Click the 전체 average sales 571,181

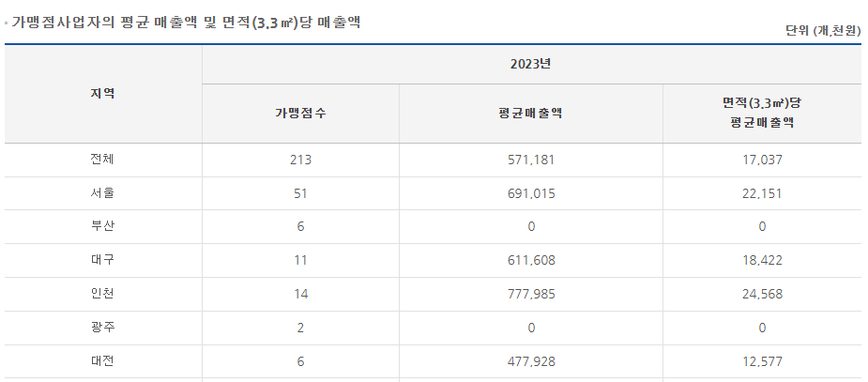pos(531,160)
